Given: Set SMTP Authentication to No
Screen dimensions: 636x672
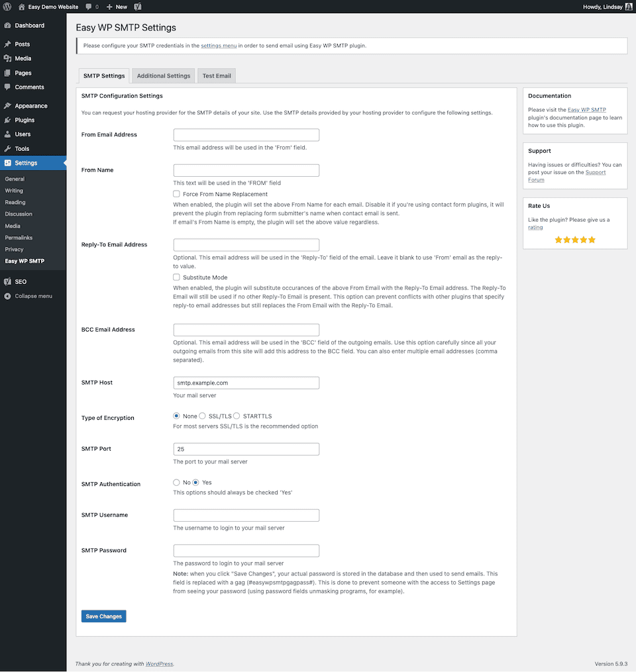Looking at the screenshot, I should 177,483.
